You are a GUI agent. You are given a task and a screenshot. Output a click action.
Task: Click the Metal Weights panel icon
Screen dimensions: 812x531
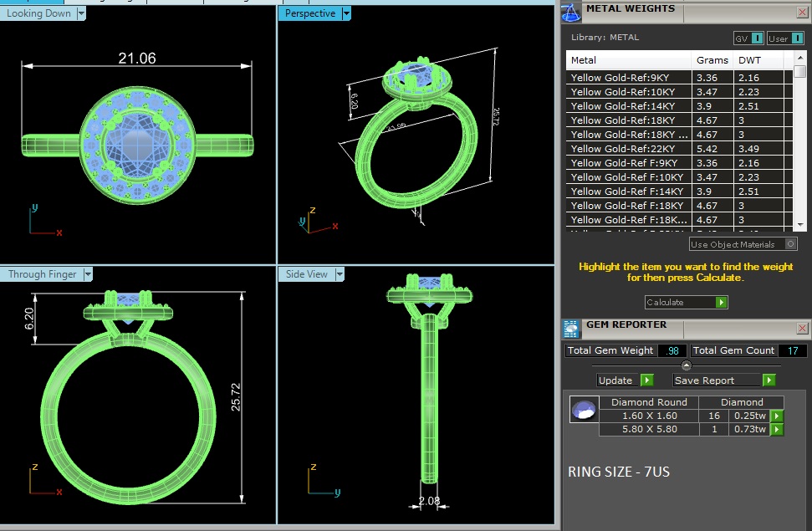click(x=570, y=12)
